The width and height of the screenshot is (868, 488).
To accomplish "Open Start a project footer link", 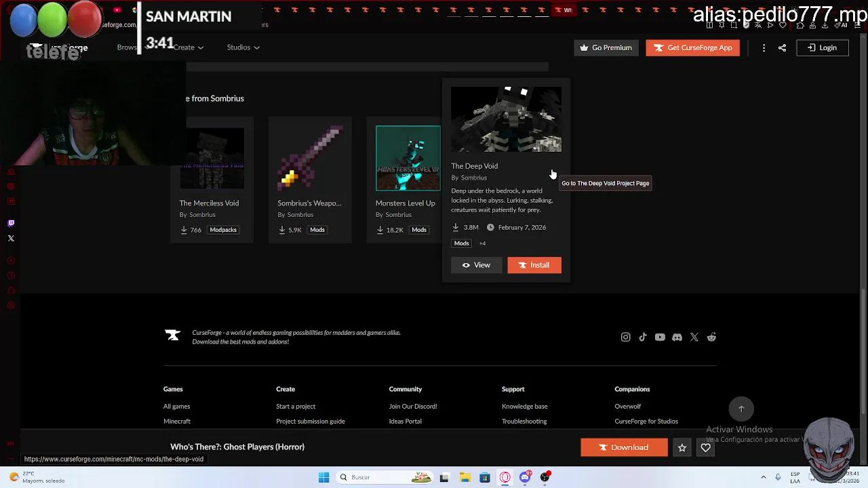I will pyautogui.click(x=296, y=407).
